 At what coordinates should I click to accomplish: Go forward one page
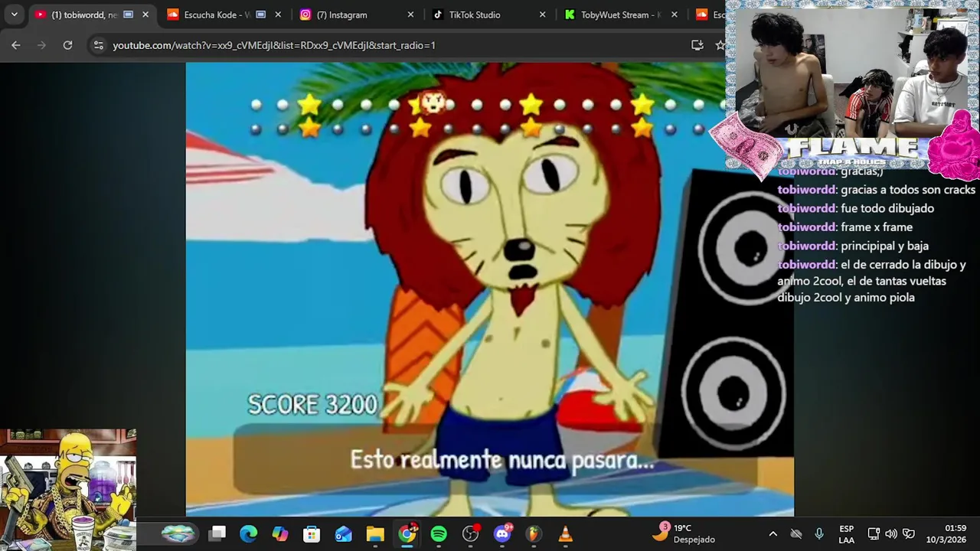42,45
